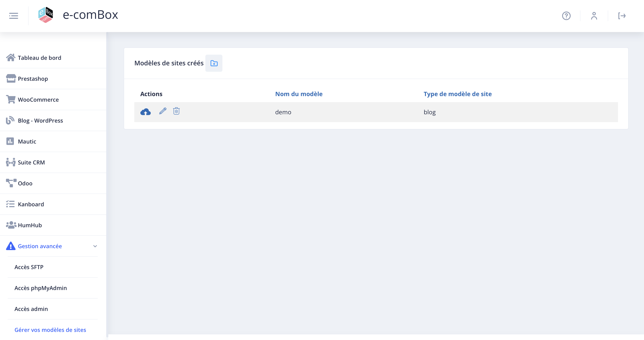This screenshot has height=340, width=644.
Task: Delete the demo model trash icon
Action: click(176, 111)
